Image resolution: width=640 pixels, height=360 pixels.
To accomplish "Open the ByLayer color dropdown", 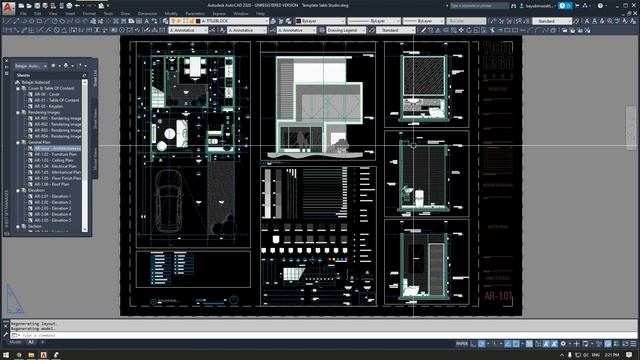I will (x=320, y=21).
